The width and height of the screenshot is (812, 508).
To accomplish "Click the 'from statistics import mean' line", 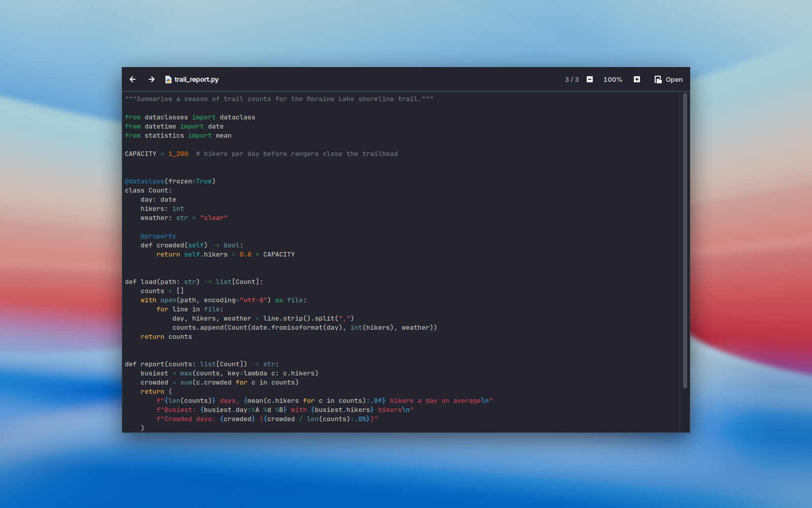I will pyautogui.click(x=178, y=136).
